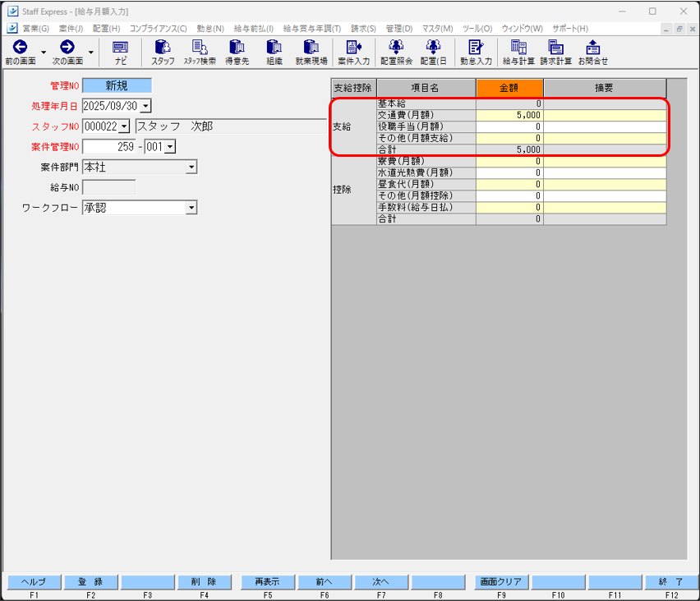Expand the 案件部門 dropdown showing 本社

(191, 167)
